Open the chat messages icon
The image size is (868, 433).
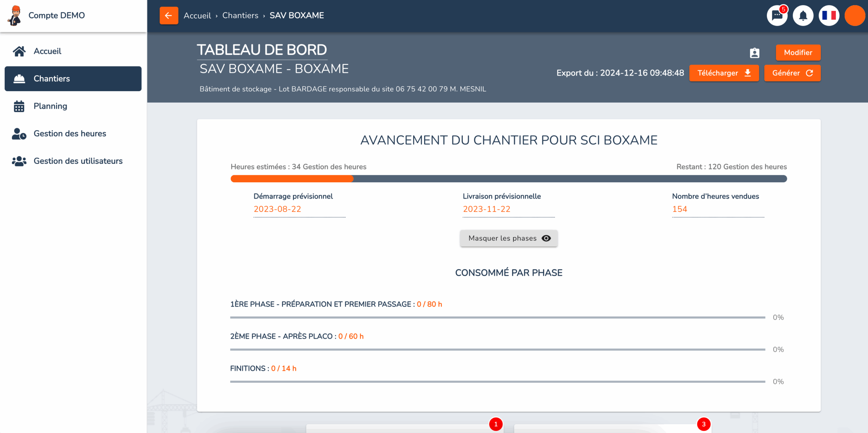777,16
